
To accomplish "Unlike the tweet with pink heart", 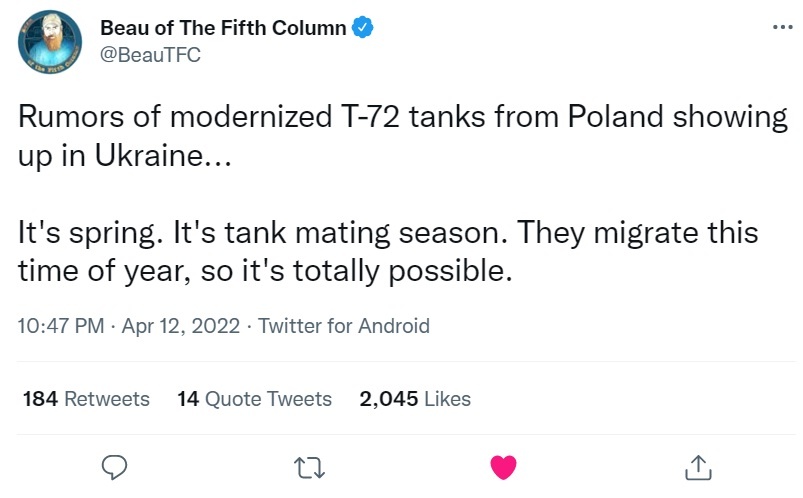I will tap(503, 467).
